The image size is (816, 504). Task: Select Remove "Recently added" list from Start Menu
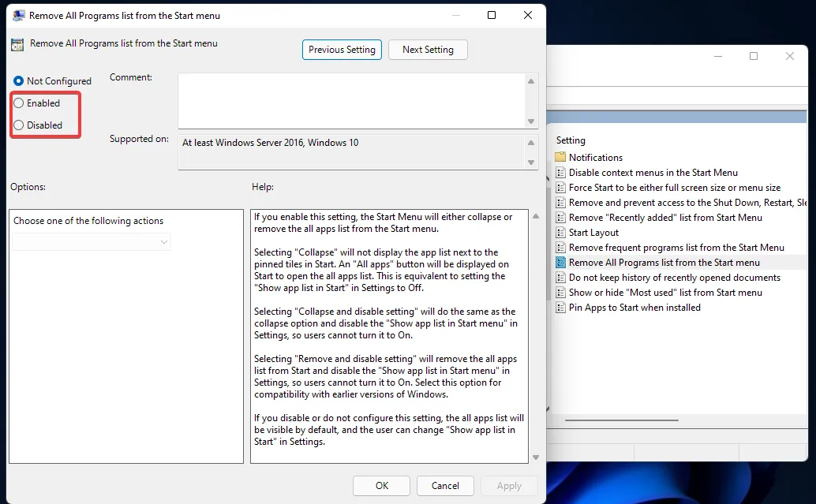665,218
